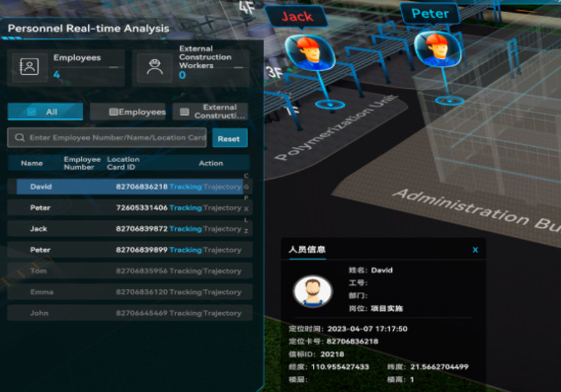Click the magnifier icon in the search box
Screen dimensions: 561x392
[20, 137]
